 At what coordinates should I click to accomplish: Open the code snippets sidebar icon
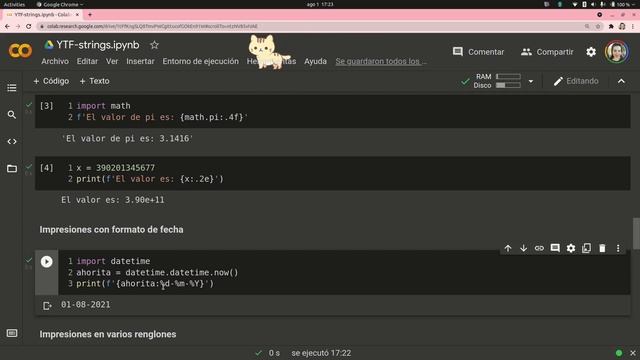12,142
